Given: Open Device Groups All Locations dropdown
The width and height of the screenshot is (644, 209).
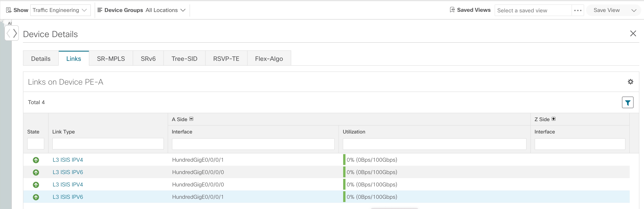Looking at the screenshot, I should [165, 10].
